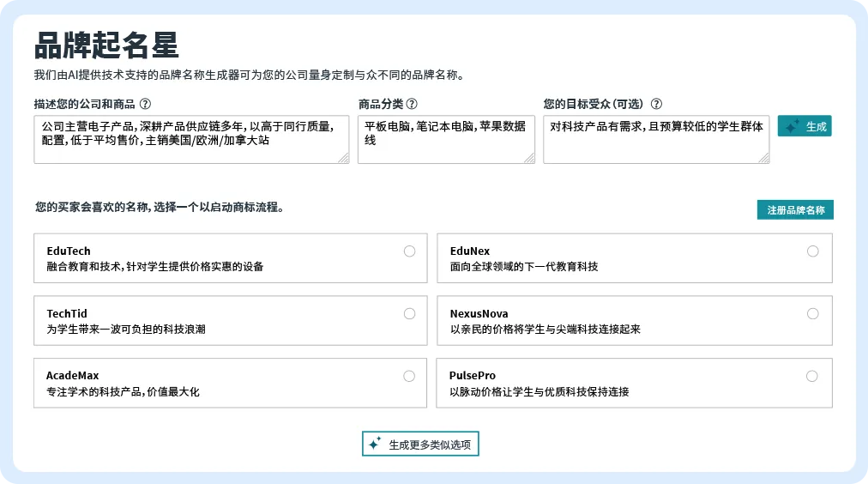The height and width of the screenshot is (484, 868).
Task: Click into the target audience text area
Action: [655, 139]
